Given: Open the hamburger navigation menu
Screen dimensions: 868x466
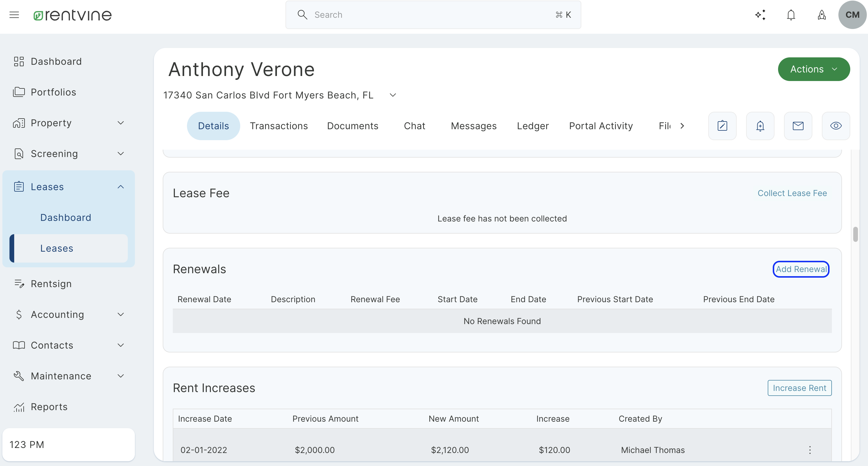Looking at the screenshot, I should (14, 15).
